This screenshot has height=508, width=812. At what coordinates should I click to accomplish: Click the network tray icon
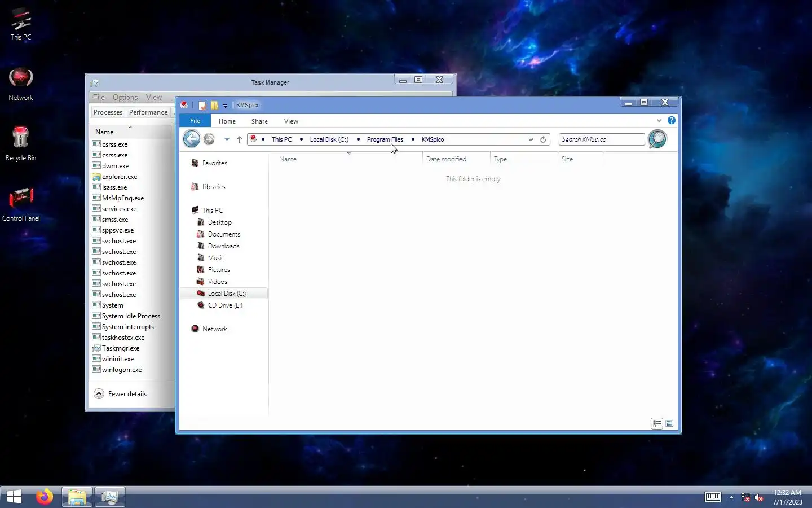[x=745, y=497]
